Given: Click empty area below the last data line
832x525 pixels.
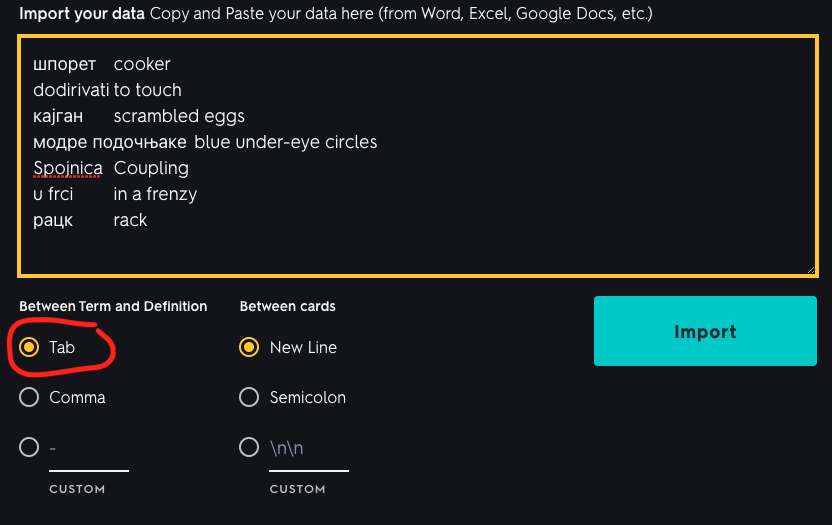Looking at the screenshot, I should tap(418, 252).
